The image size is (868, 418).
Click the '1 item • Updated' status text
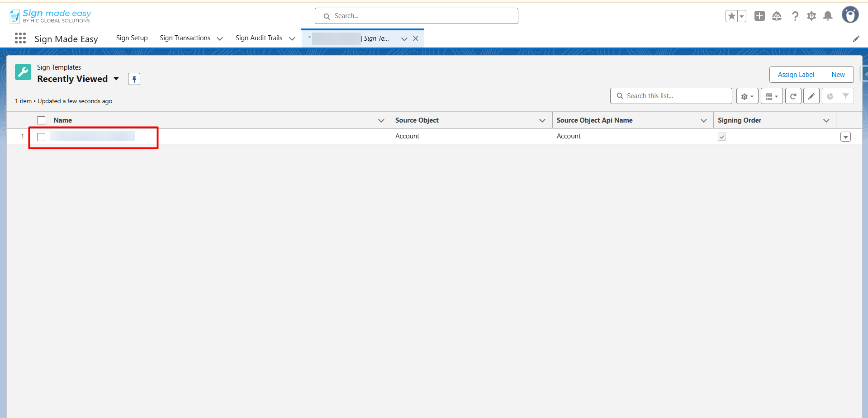(64, 101)
